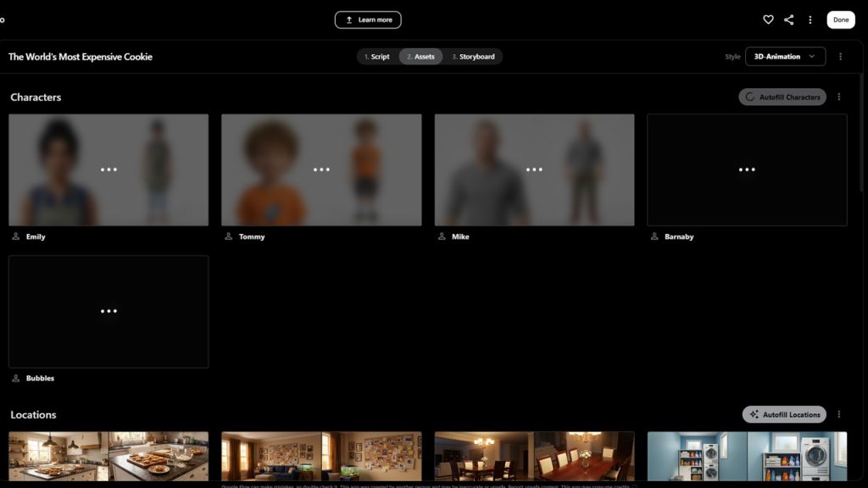Click the person icon beside Barnaby

pyautogui.click(x=654, y=236)
